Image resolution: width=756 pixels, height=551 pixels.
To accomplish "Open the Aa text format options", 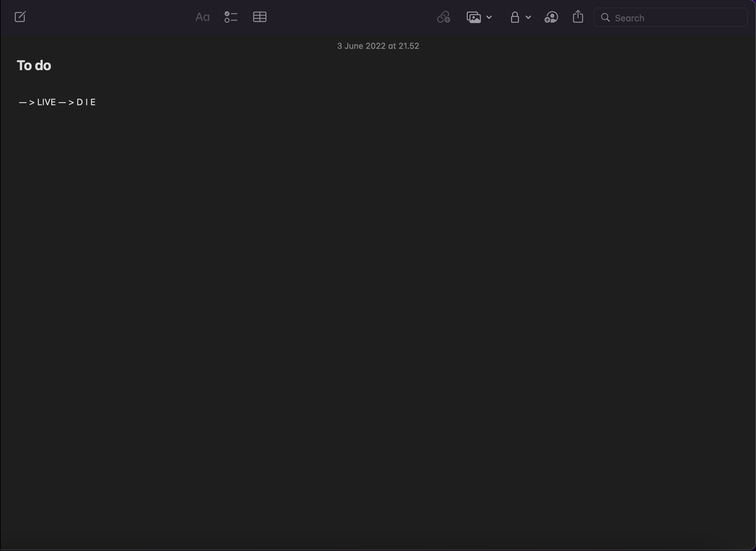I will [x=202, y=17].
